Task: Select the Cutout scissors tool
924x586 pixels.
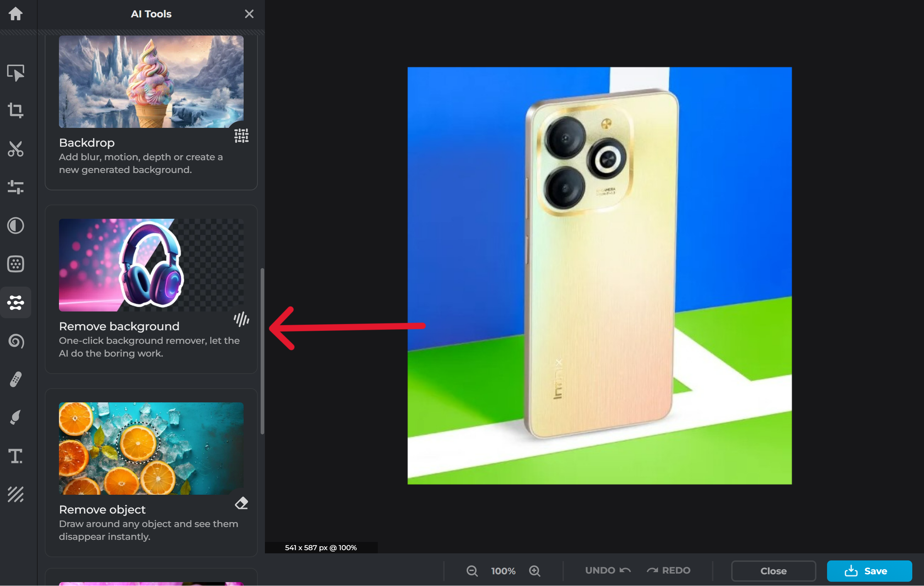Action: tap(15, 149)
